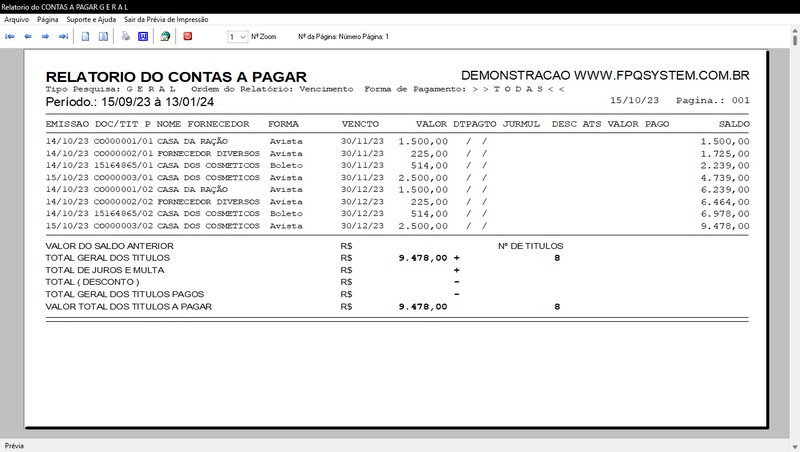Click the Nº DE TITULOS label

tap(531, 246)
